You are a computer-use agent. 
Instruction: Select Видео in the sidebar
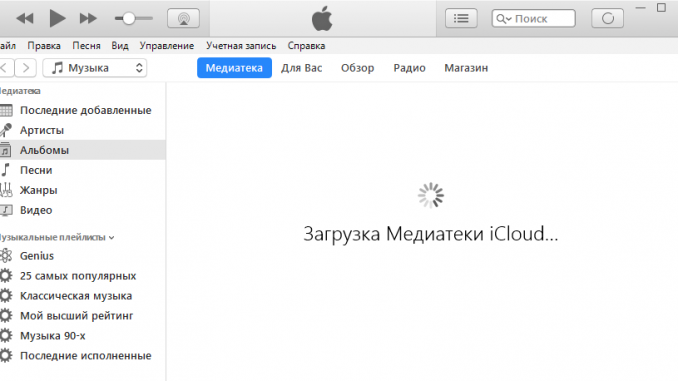tap(82, 210)
